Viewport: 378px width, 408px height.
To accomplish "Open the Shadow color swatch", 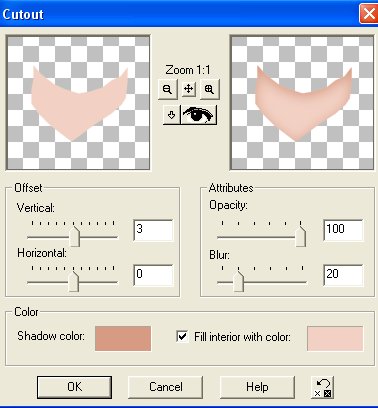I will [123, 338].
